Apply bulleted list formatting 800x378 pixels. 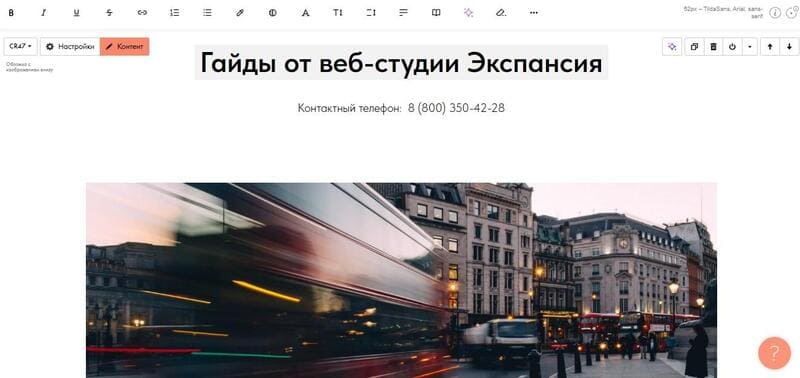pyautogui.click(x=207, y=13)
